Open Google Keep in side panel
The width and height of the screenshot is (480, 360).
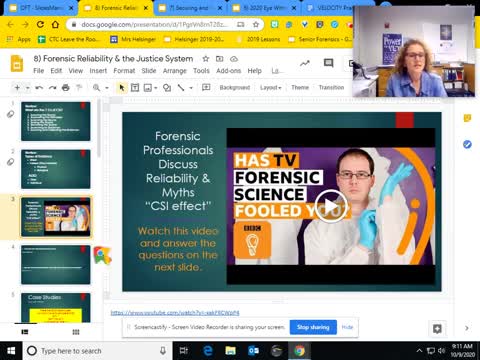click(467, 118)
